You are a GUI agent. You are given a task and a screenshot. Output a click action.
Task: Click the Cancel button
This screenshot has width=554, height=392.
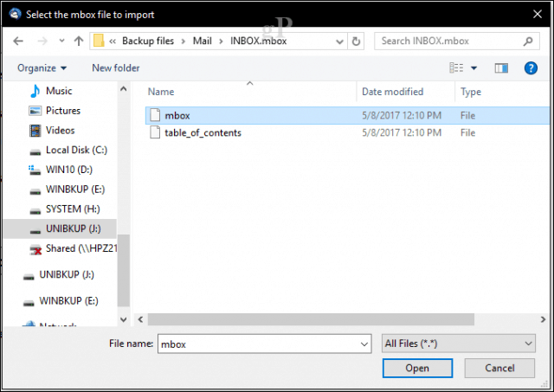pyautogui.click(x=499, y=369)
